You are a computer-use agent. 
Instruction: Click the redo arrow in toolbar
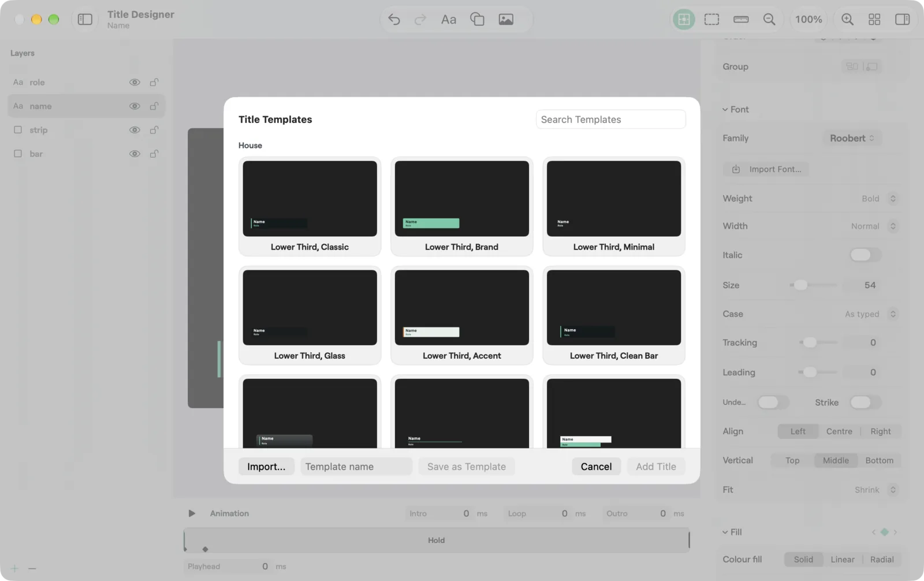(420, 19)
